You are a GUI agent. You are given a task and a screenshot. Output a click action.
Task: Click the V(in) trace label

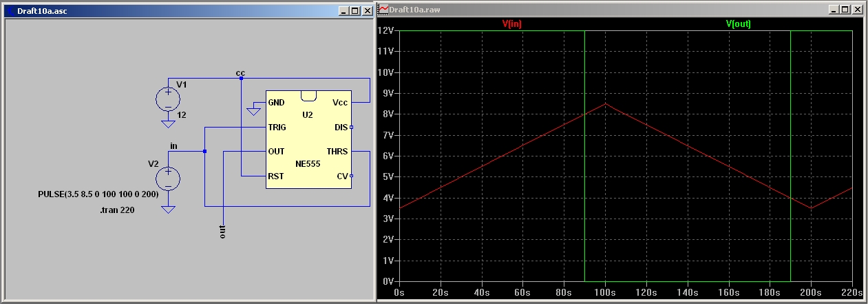[x=512, y=23]
